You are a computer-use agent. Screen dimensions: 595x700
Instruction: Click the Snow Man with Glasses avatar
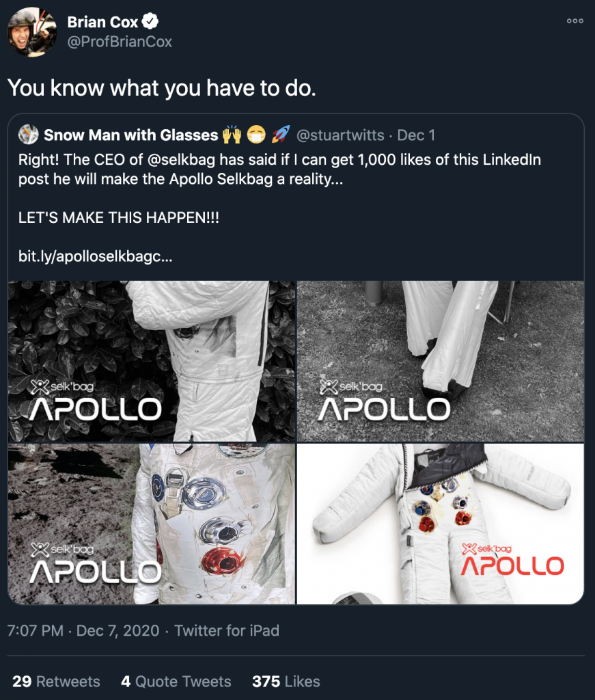tap(28, 135)
